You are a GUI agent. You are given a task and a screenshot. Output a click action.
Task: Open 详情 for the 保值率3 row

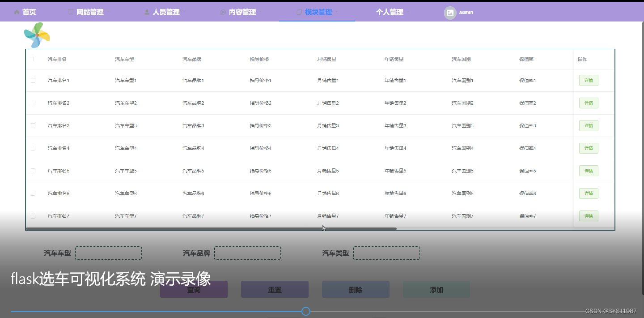click(x=589, y=125)
